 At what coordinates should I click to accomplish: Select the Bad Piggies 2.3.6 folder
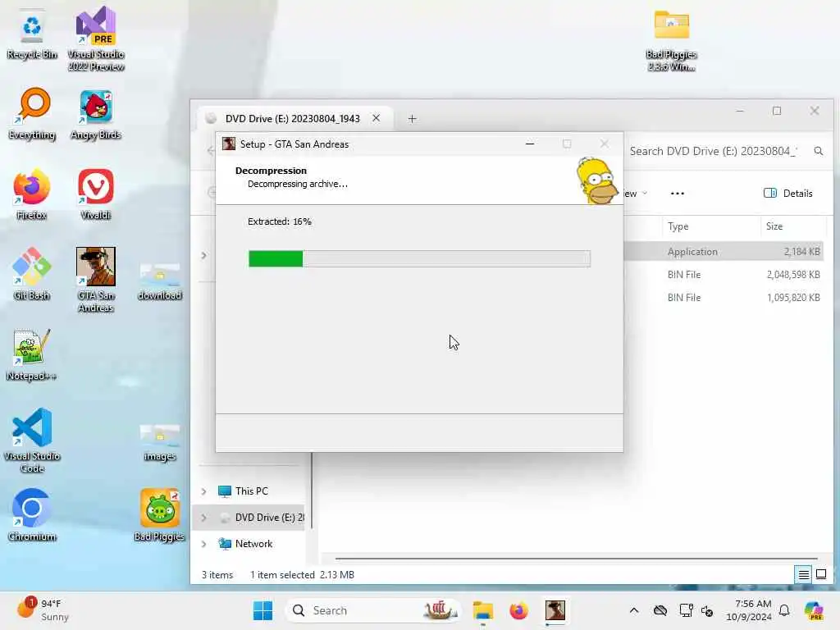pyautogui.click(x=671, y=40)
